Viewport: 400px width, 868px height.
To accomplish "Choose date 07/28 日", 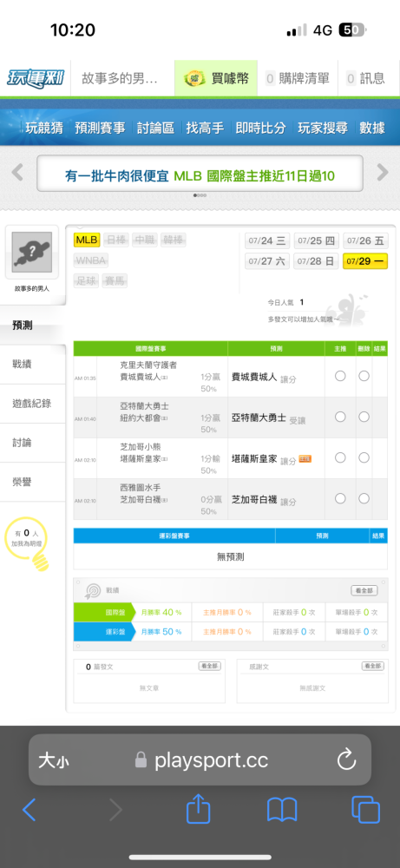I will point(316,261).
